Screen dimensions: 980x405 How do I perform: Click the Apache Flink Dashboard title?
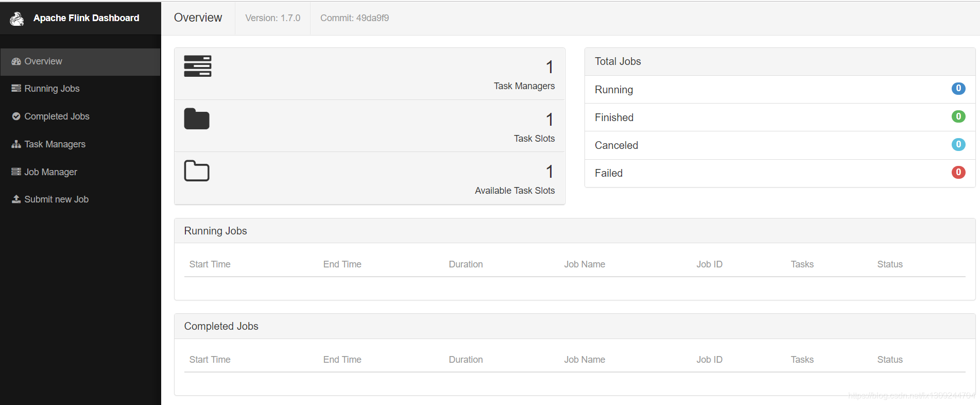point(86,18)
